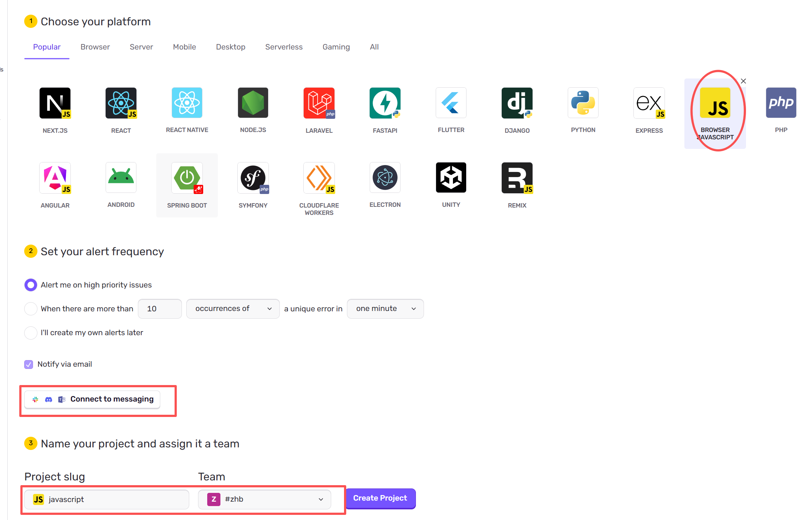This screenshot has height=520, width=812.
Task: Click the Connect to messaging button
Action: (x=92, y=399)
